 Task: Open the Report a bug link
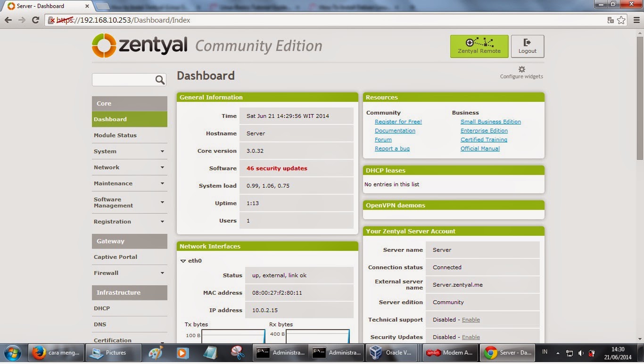point(392,149)
